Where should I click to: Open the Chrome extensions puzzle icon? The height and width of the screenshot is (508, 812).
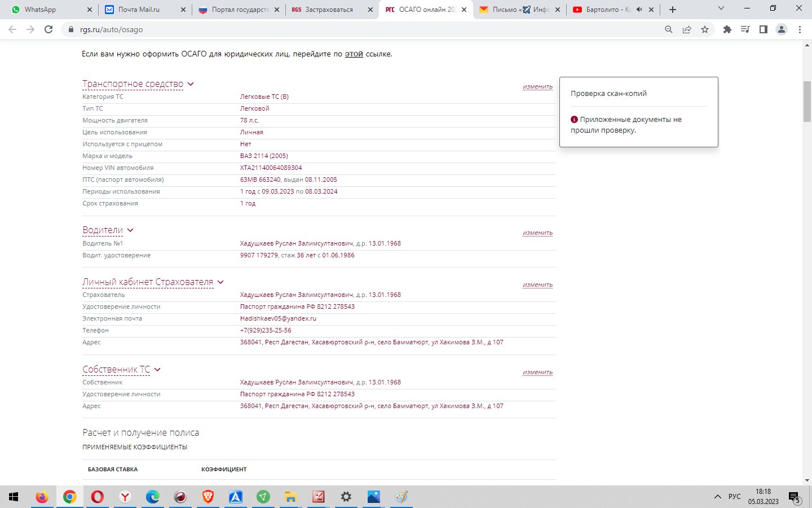point(727,29)
